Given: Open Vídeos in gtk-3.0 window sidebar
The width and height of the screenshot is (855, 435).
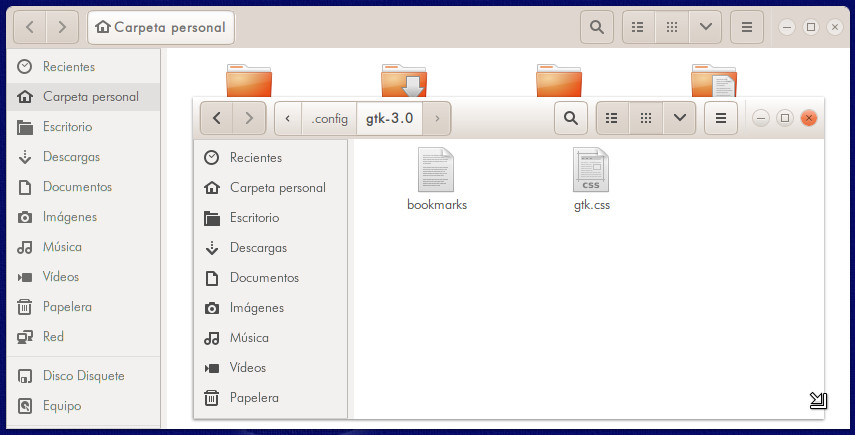Looking at the screenshot, I should coord(270,367).
